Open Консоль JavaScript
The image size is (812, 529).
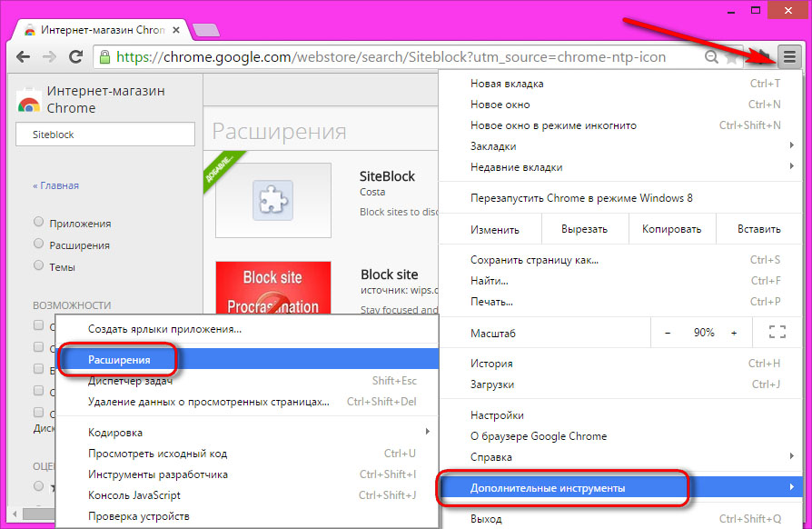pyautogui.click(x=246, y=495)
